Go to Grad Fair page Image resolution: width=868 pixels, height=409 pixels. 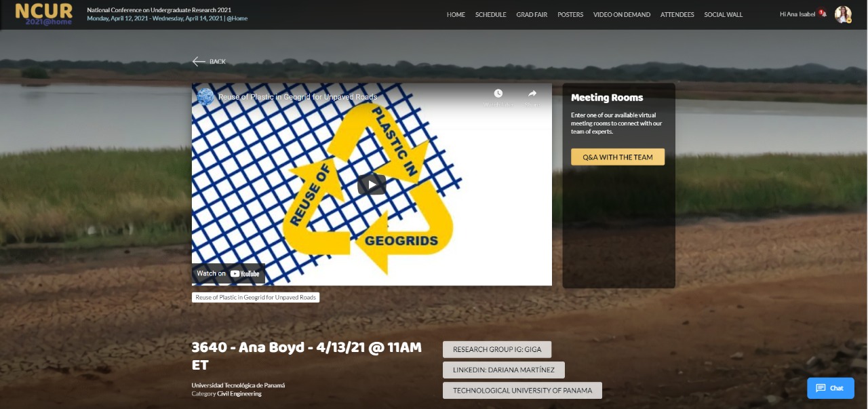point(532,15)
